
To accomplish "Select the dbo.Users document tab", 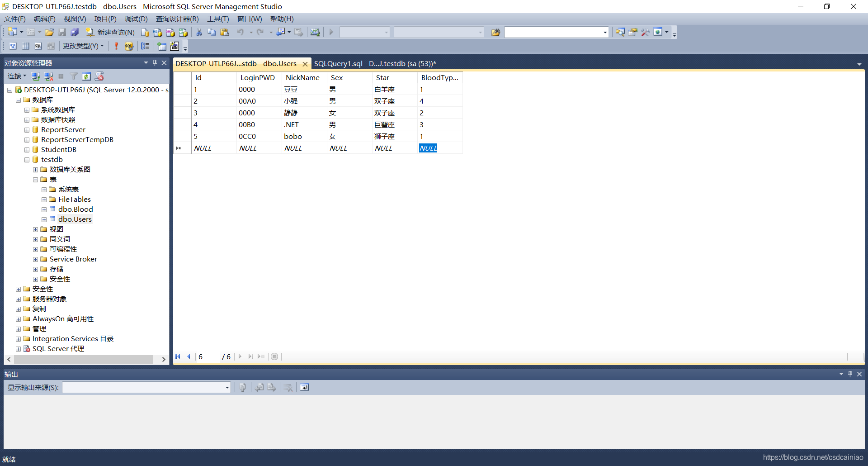I will (236, 64).
